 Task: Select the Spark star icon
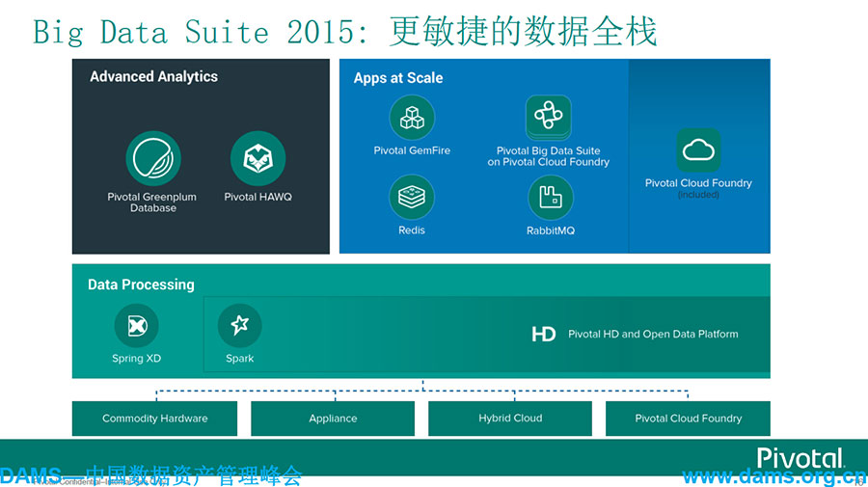(x=240, y=325)
